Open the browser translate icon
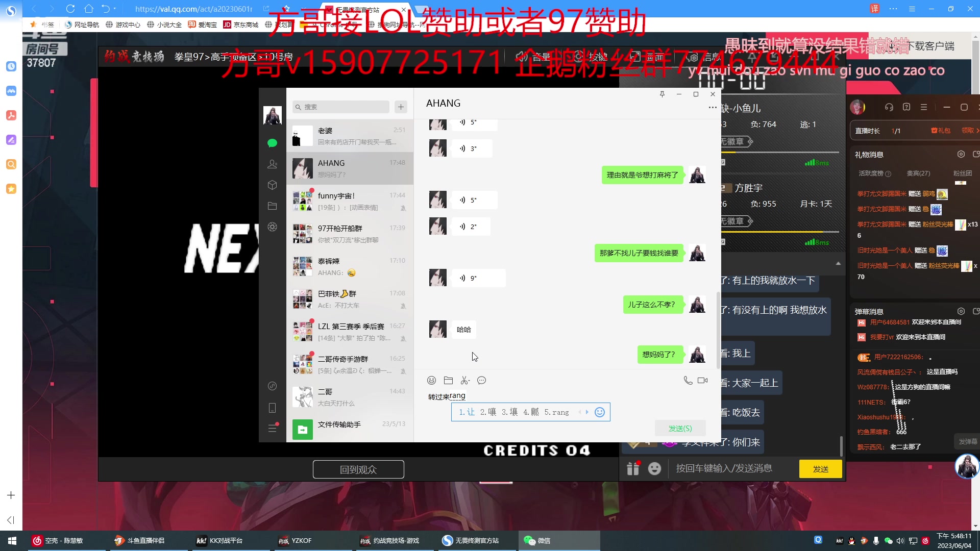This screenshot has height=551, width=980. pos(874,9)
